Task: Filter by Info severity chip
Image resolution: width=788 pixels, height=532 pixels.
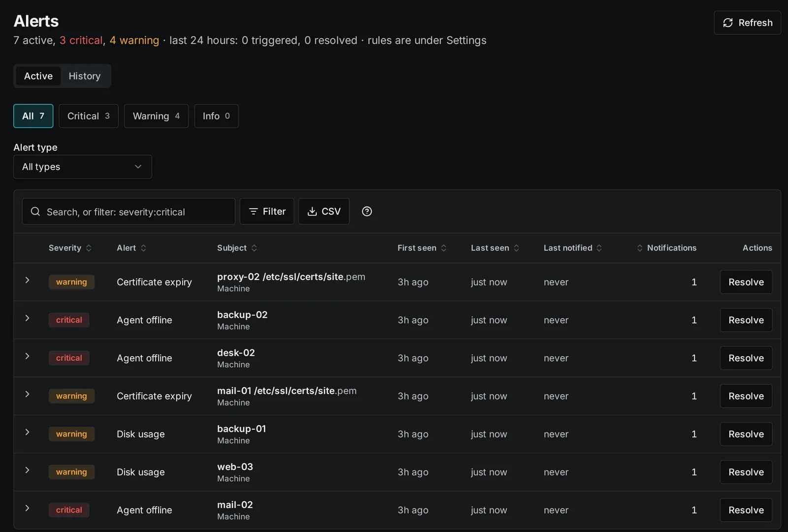Action: pyautogui.click(x=216, y=116)
